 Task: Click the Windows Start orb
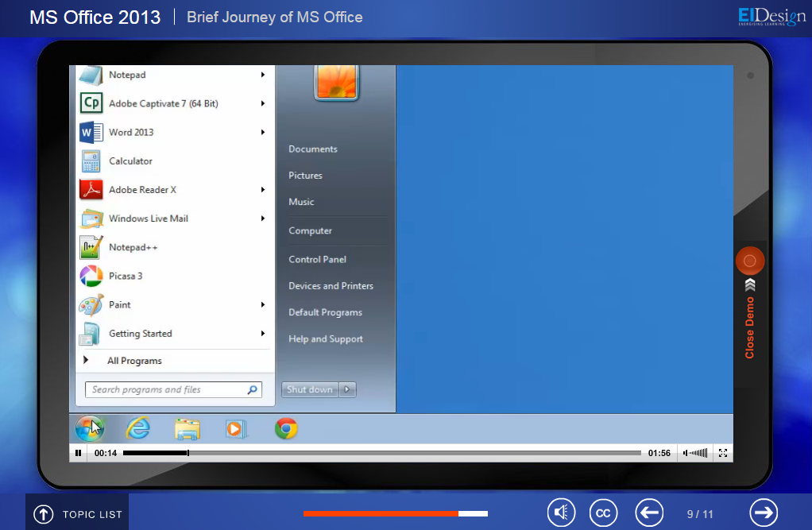click(x=90, y=428)
